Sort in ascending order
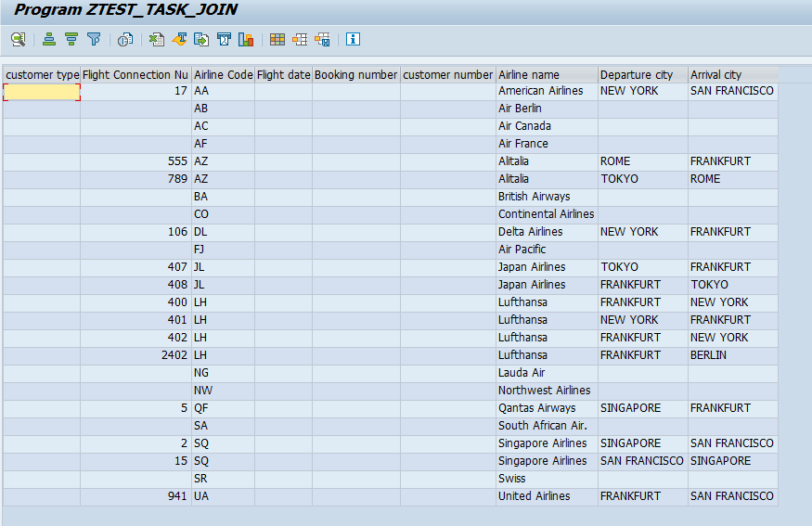 [49, 39]
